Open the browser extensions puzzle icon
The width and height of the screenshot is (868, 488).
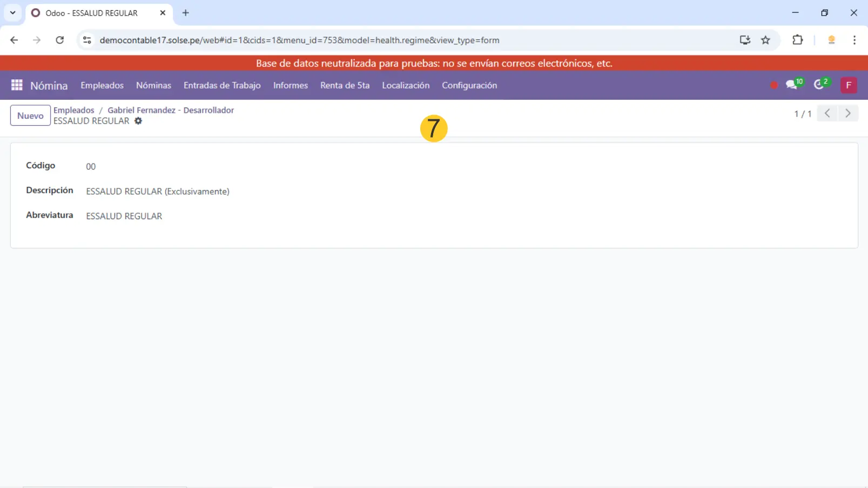coord(797,40)
